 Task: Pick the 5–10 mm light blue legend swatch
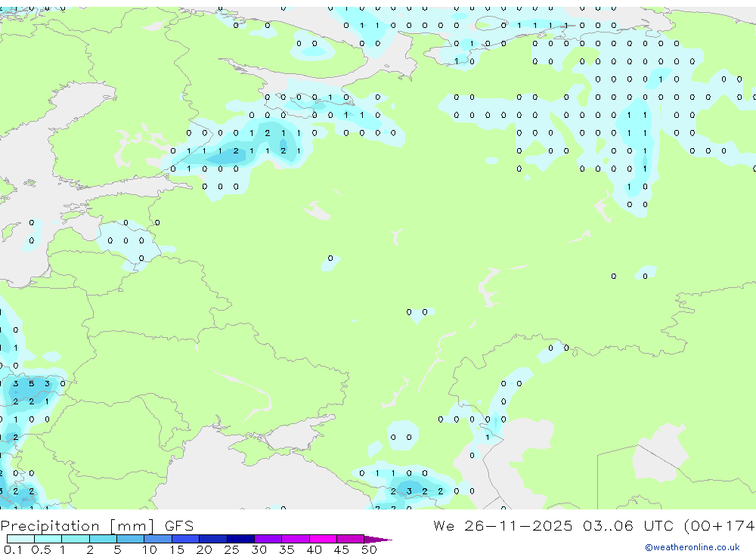click(x=131, y=539)
